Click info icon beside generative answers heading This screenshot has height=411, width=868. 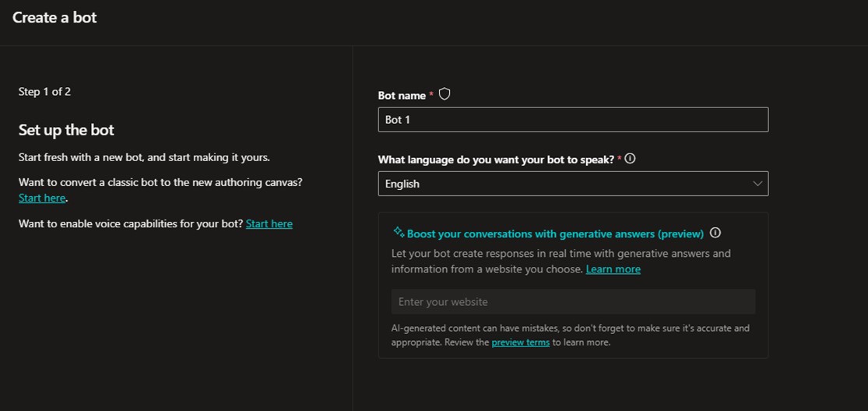click(715, 233)
